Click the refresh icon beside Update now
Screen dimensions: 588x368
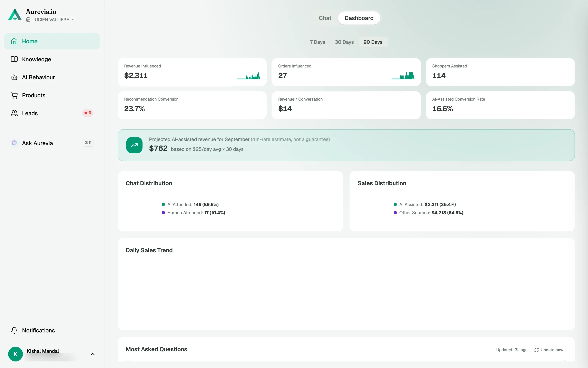[x=537, y=350]
